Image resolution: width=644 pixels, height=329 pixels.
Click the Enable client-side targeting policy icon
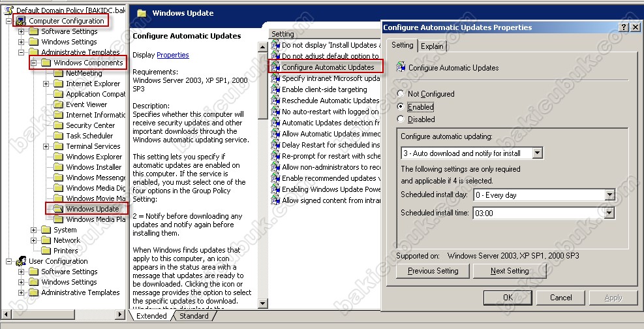275,89
